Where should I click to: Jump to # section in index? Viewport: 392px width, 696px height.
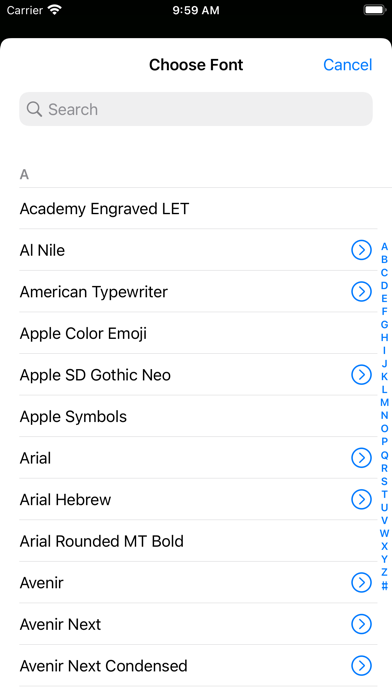tap(384, 585)
